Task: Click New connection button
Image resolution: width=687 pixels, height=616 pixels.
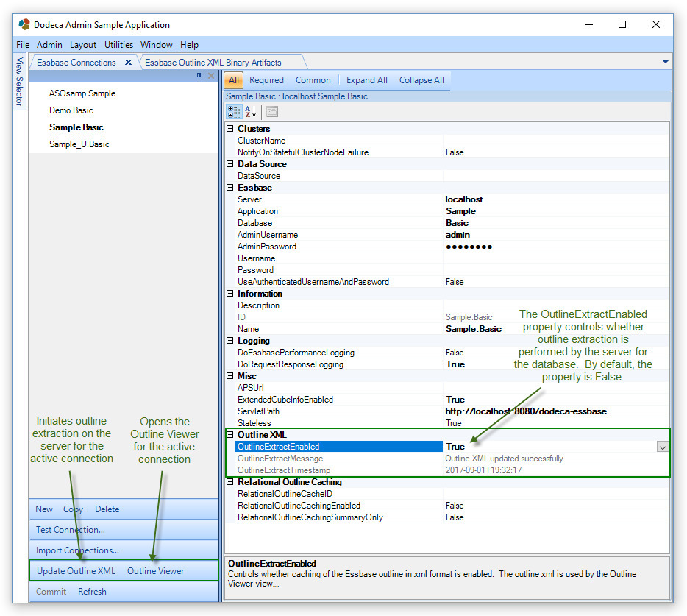Action: tap(44, 509)
